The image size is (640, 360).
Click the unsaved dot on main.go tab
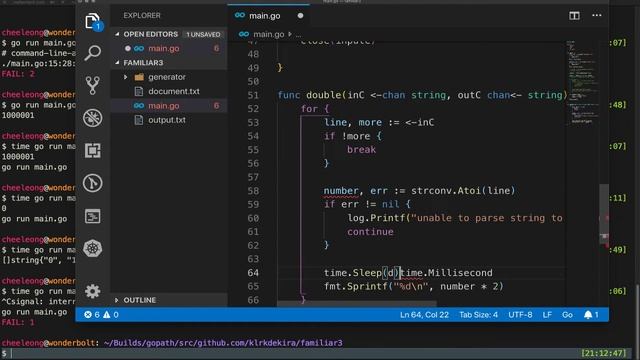[x=300, y=16]
